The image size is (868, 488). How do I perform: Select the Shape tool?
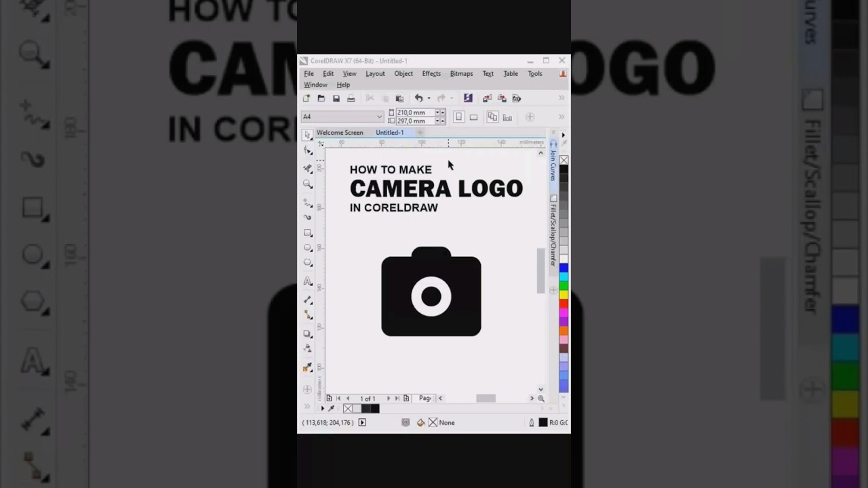308,151
